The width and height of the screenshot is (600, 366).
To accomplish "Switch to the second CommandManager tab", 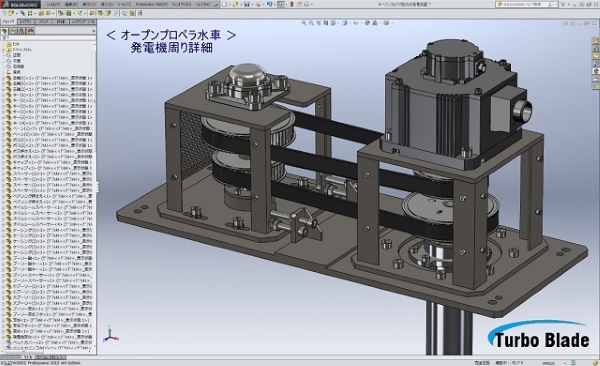I will pyautogui.click(x=25, y=22).
